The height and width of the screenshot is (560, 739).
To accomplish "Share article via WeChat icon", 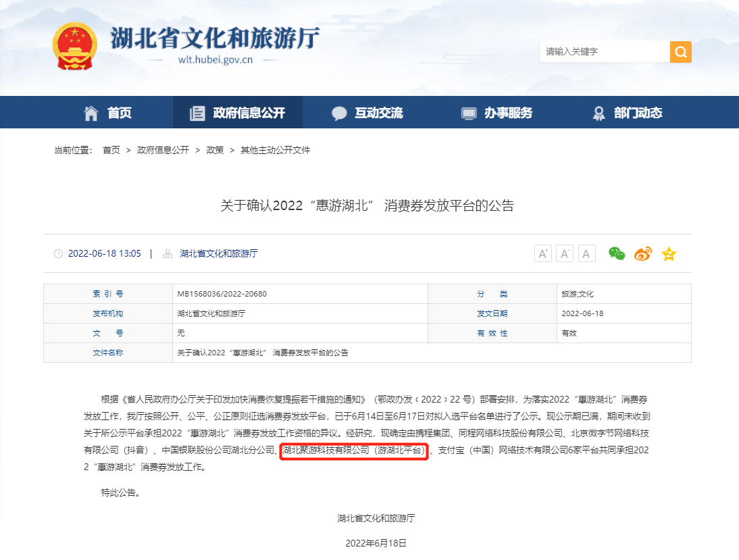I will 617,254.
